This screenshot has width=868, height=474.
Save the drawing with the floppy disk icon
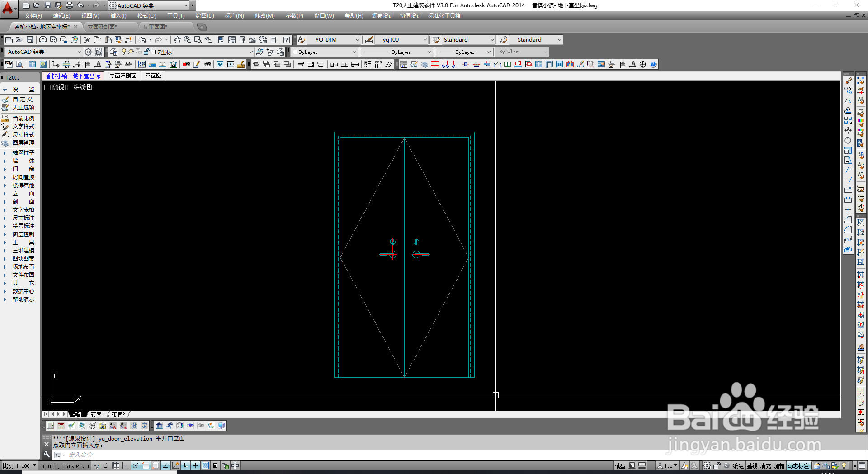30,40
